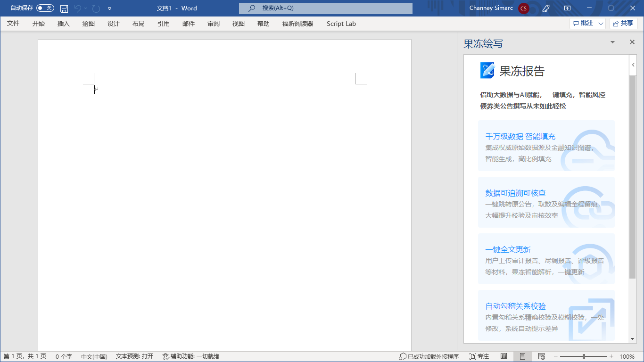Click 已成功加载外接程序 add-in status

coord(429,356)
